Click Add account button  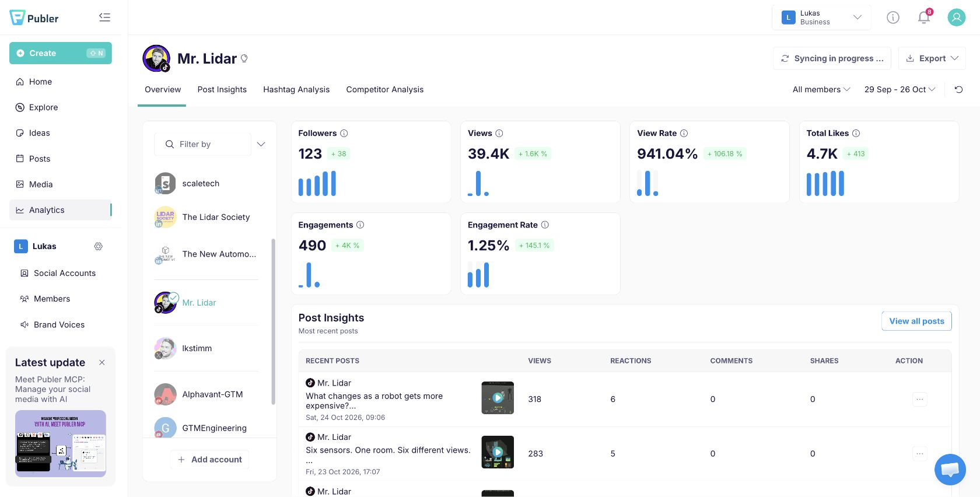point(210,460)
